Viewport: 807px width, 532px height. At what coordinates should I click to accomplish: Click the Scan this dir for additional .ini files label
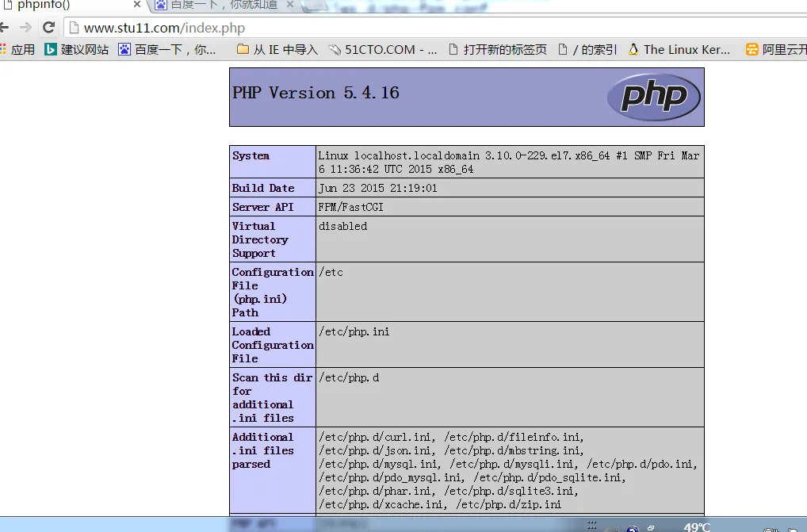[272, 397]
